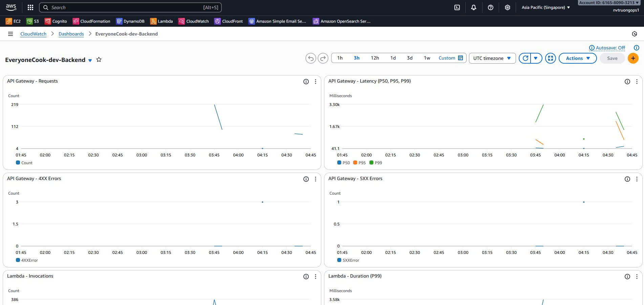
Task: Show info for 4XX Errors widget
Action: 306,179
